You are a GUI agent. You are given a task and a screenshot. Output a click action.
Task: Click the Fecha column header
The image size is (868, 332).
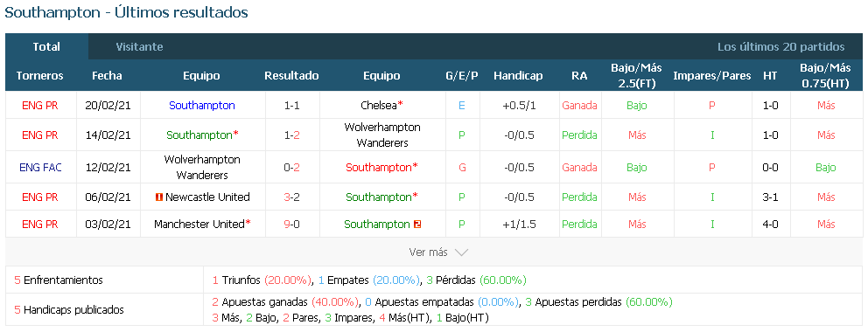tap(107, 76)
